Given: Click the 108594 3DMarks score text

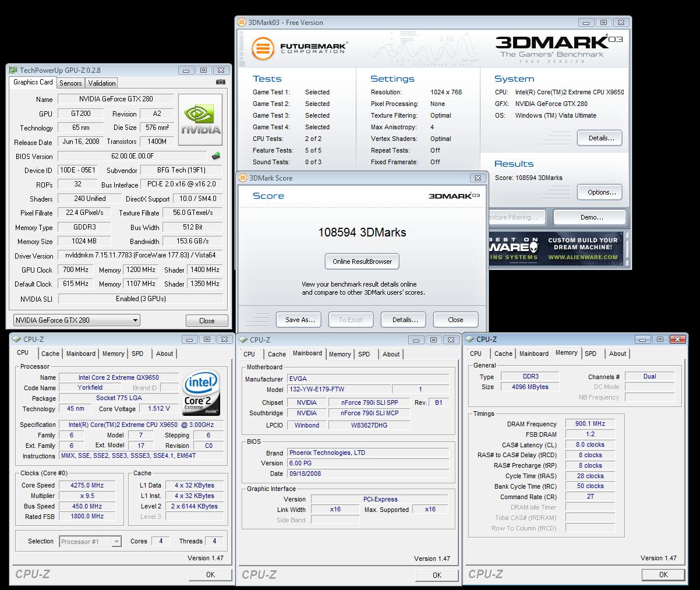Looking at the screenshot, I should click(362, 232).
